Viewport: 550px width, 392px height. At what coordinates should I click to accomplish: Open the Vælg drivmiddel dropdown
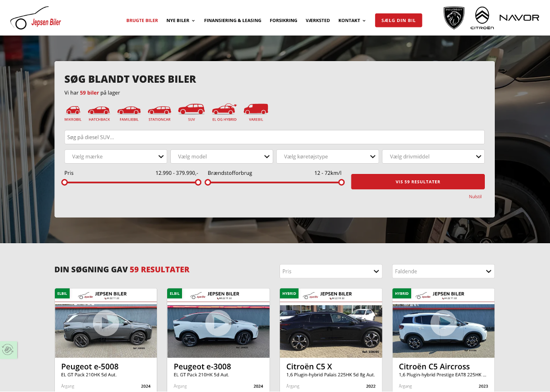[433, 156]
